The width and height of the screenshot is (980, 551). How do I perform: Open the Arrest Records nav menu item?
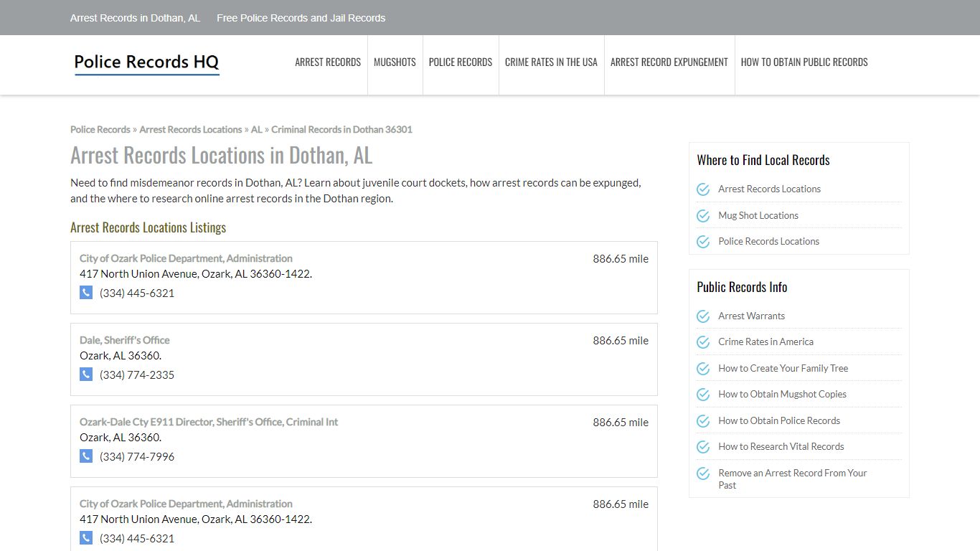point(328,62)
